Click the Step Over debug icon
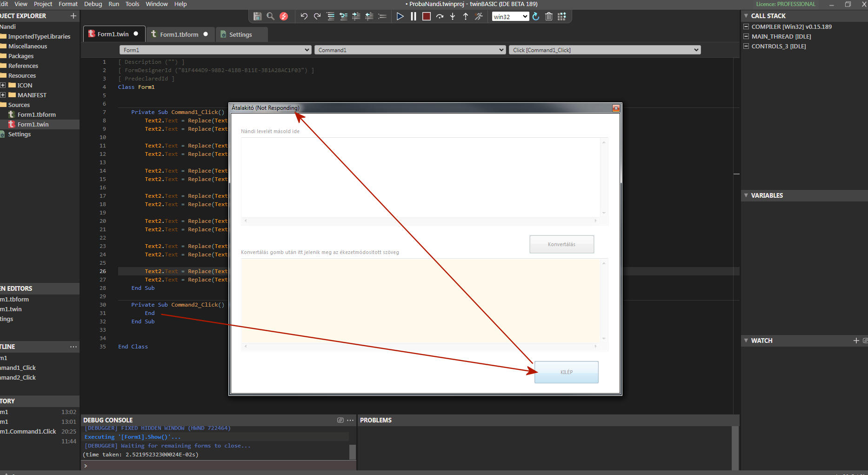This screenshot has height=475, width=868. pos(440,16)
